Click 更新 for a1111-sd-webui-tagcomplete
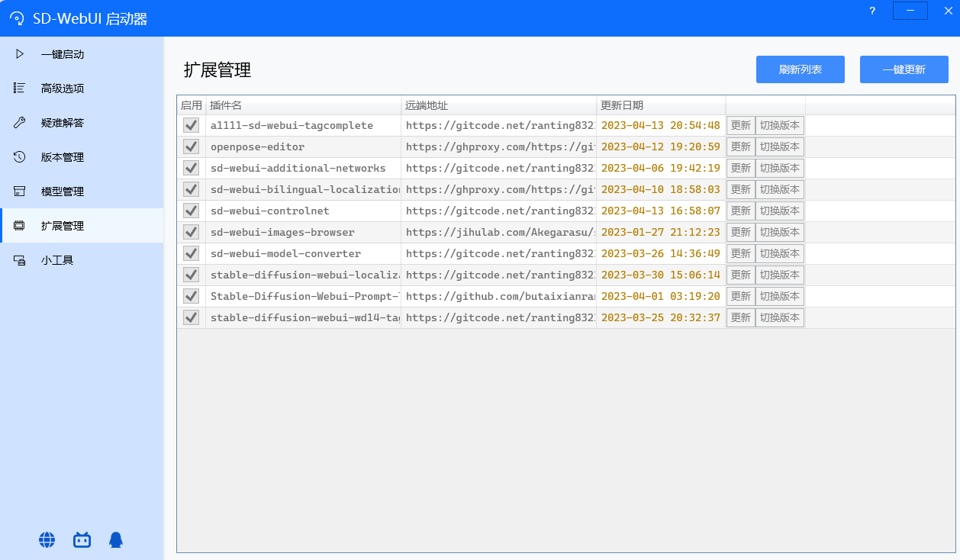This screenshot has height=560, width=960. 741,125
